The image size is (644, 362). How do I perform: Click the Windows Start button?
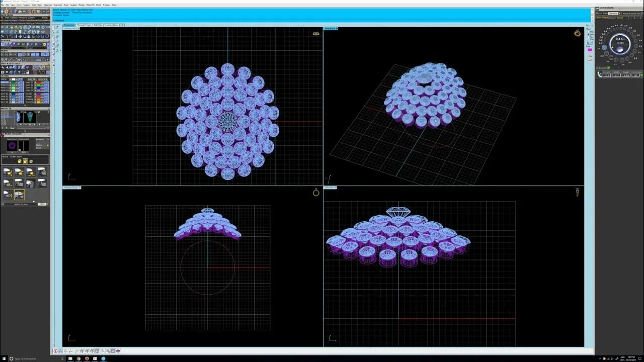point(4,358)
